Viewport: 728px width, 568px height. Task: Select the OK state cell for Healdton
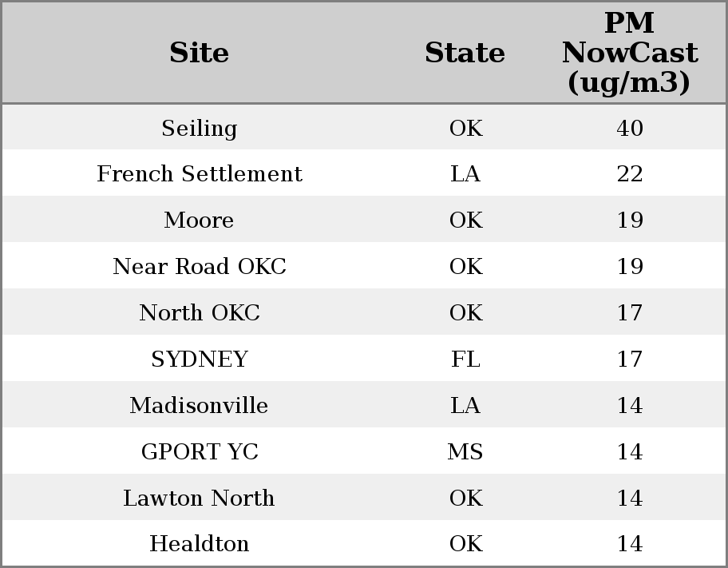point(465,544)
